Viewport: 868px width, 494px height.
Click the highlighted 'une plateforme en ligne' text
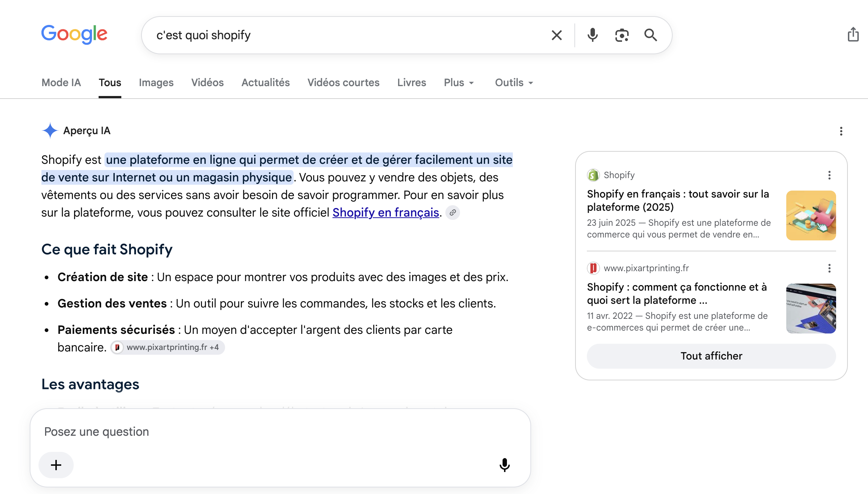coord(277,169)
